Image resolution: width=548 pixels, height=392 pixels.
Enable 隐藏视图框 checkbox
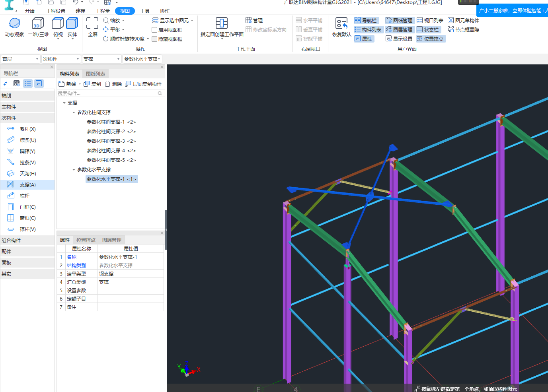pyautogui.click(x=154, y=39)
